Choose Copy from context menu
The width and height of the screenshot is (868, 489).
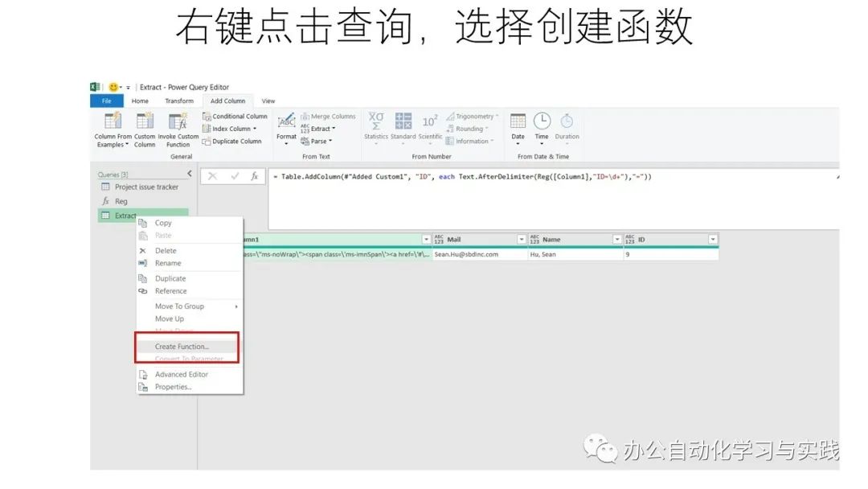click(190, 223)
